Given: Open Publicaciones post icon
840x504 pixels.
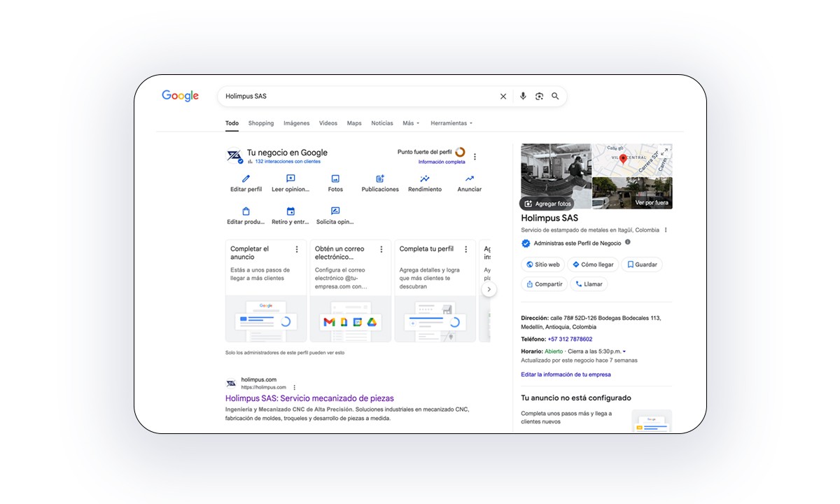Looking at the screenshot, I should (380, 179).
